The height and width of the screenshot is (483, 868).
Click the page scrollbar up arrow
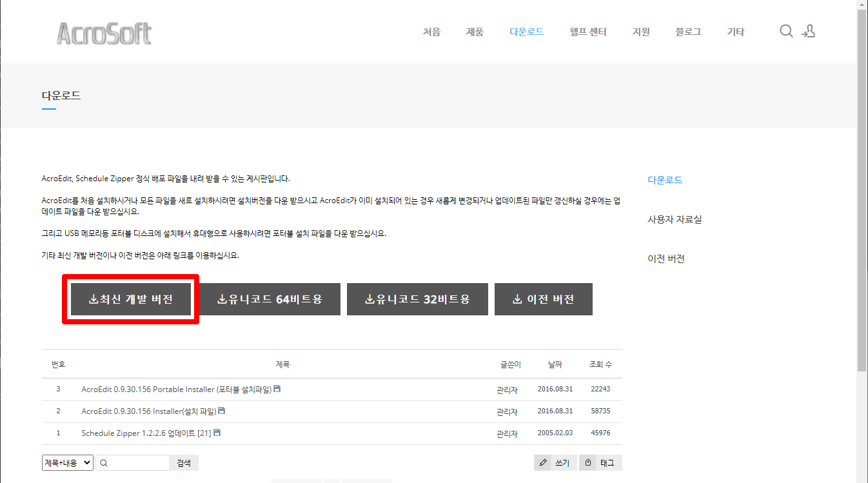point(862,5)
